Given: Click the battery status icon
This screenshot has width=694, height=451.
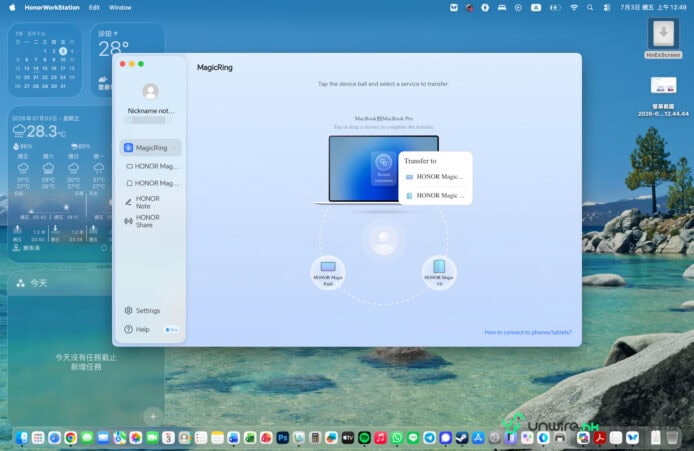Looking at the screenshot, I should [555, 8].
